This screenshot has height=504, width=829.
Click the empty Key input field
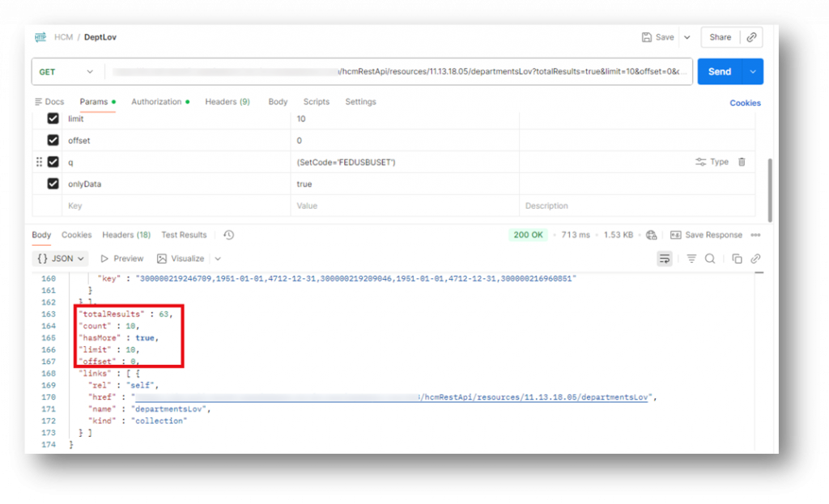[x=176, y=205]
